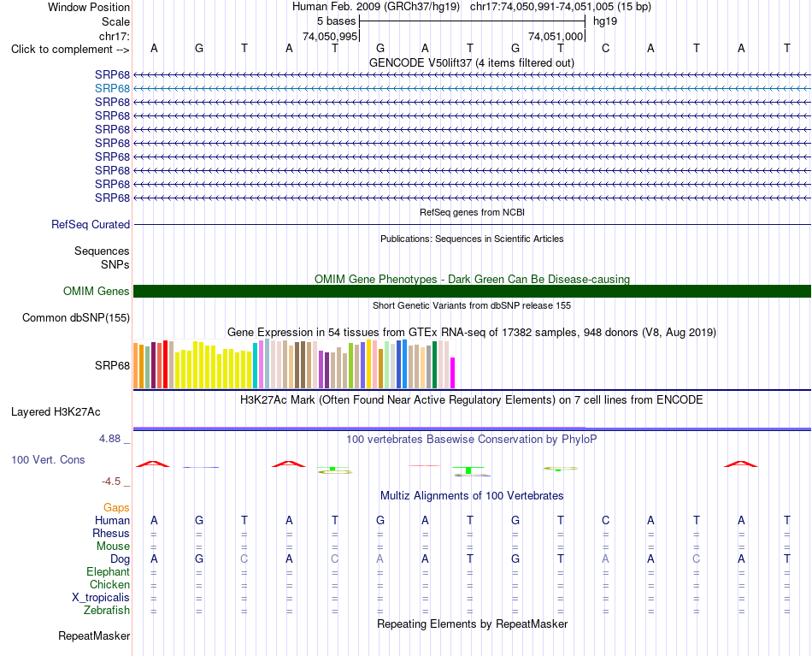Click the Mouse species label
This screenshot has height=656, width=812.
pos(113,547)
